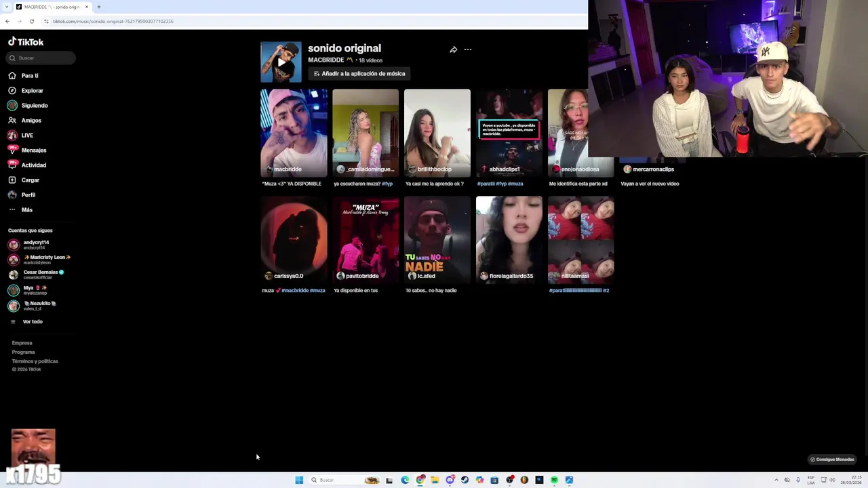Open the carissya0.0 video thumbnail

coord(294,240)
